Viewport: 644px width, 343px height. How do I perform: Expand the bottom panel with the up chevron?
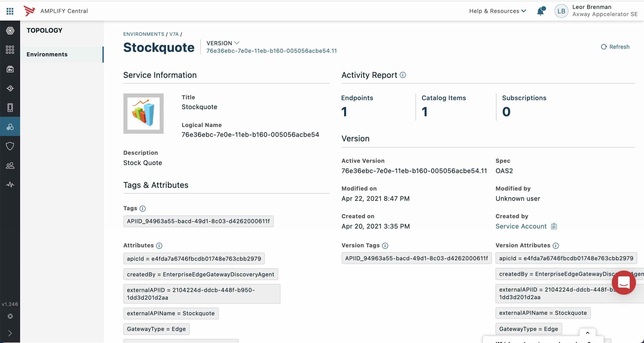coord(588,333)
